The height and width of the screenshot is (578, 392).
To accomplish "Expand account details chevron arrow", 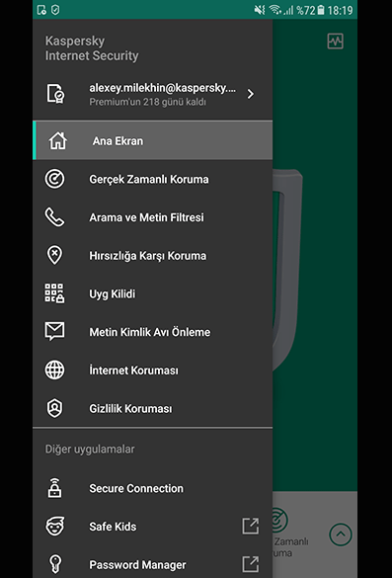I will click(251, 94).
